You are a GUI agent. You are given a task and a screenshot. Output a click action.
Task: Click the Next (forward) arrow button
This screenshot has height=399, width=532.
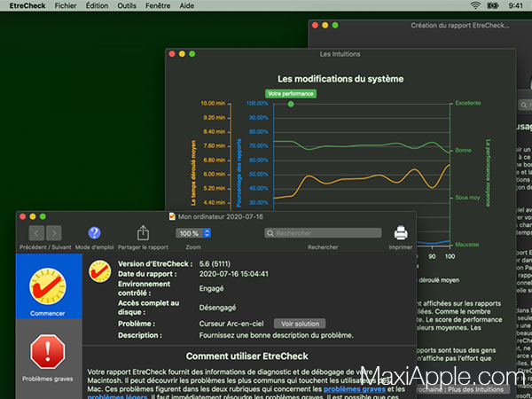[x=54, y=233]
